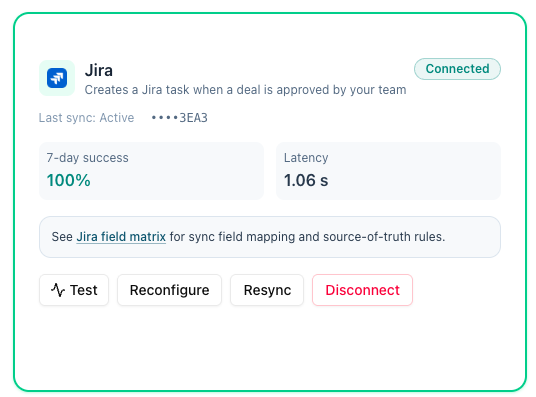Disconnect the Jira integration
536x397 pixels.
(362, 290)
